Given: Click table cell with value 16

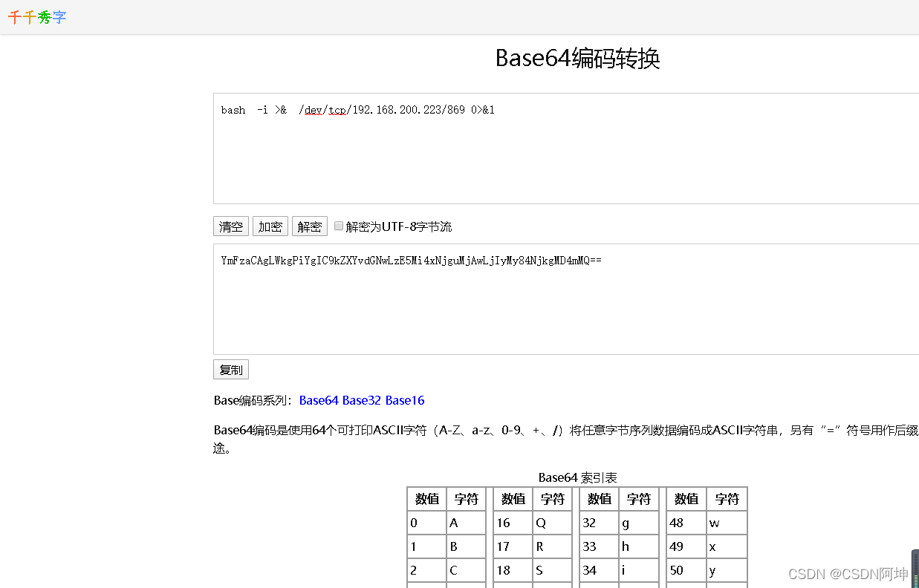Looking at the screenshot, I should [x=513, y=523].
